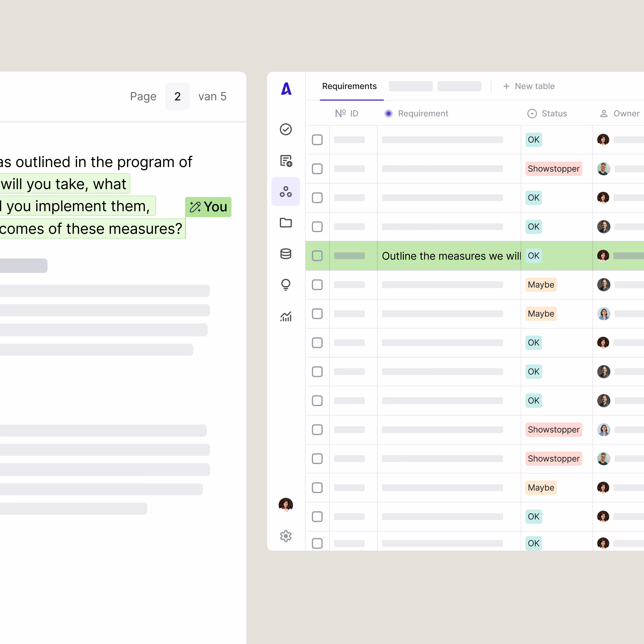Open the checkmark tasks sidebar icon

(286, 129)
